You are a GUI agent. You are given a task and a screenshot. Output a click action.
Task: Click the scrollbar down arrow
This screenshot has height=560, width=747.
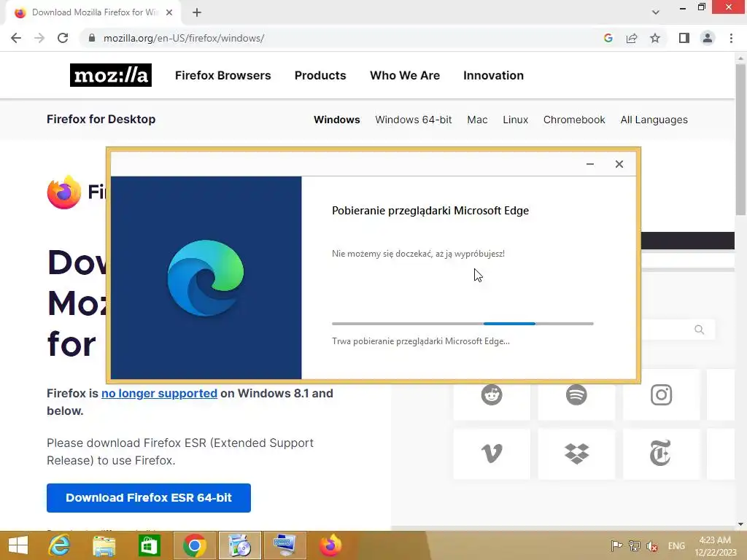pyautogui.click(x=741, y=524)
